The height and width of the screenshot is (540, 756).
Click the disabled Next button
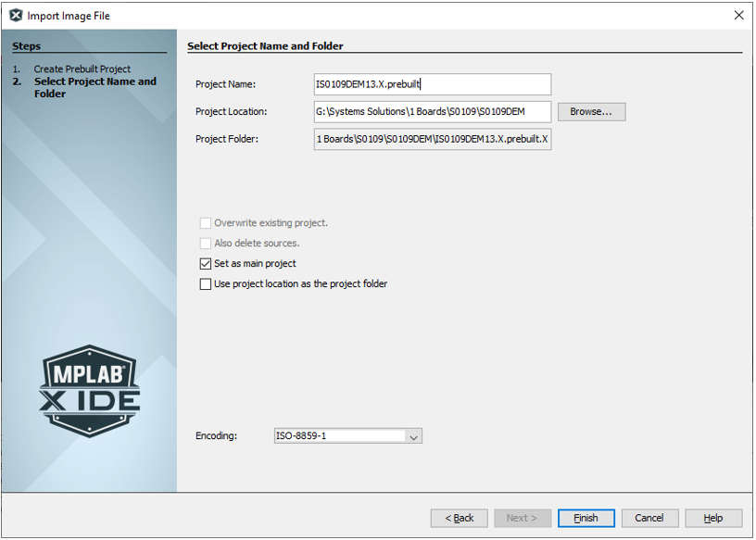[523, 519]
